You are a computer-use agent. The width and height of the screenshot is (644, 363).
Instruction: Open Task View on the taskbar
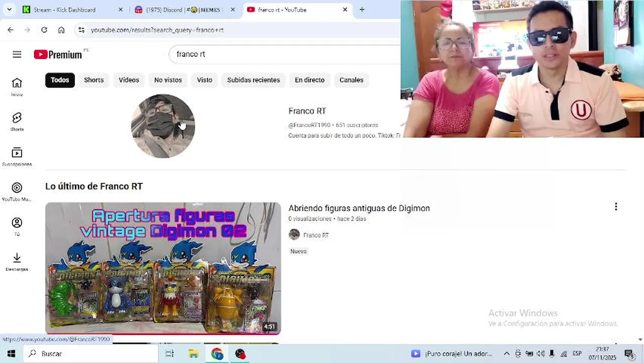(170, 353)
